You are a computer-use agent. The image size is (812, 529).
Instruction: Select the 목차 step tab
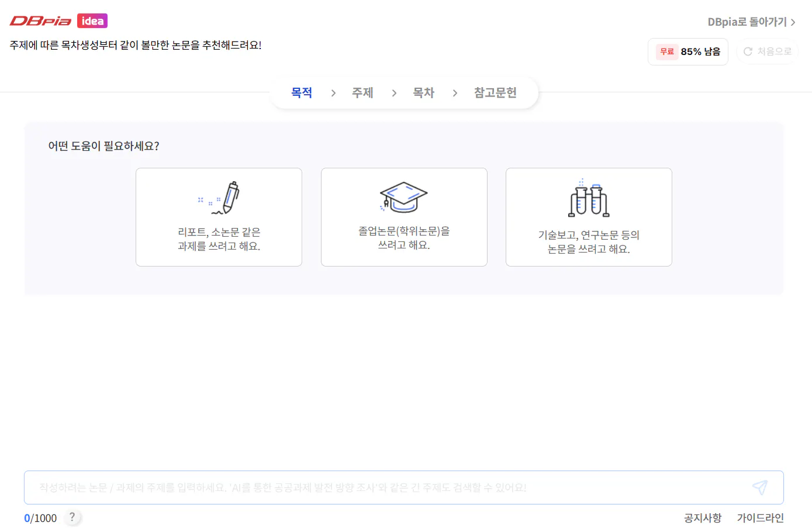(424, 92)
